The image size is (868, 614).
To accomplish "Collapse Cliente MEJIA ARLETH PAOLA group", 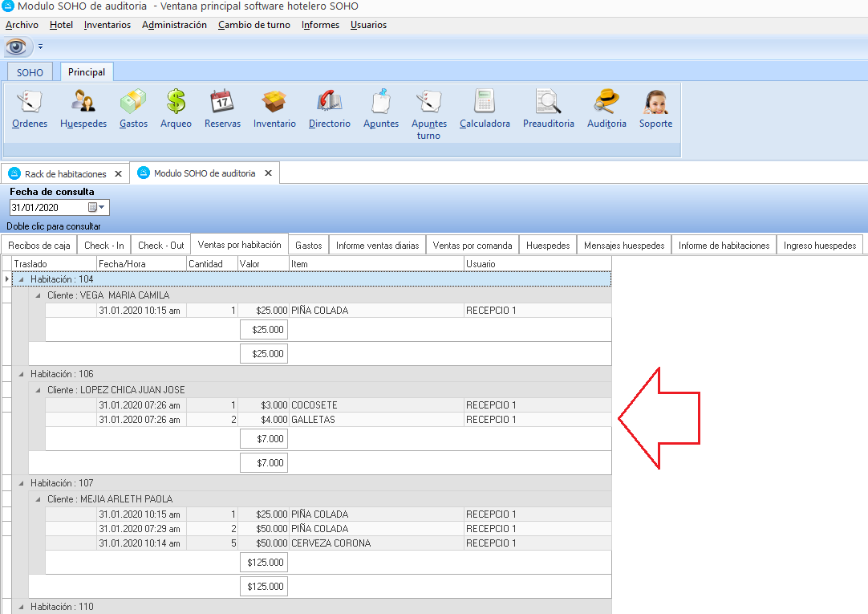I will [x=38, y=499].
